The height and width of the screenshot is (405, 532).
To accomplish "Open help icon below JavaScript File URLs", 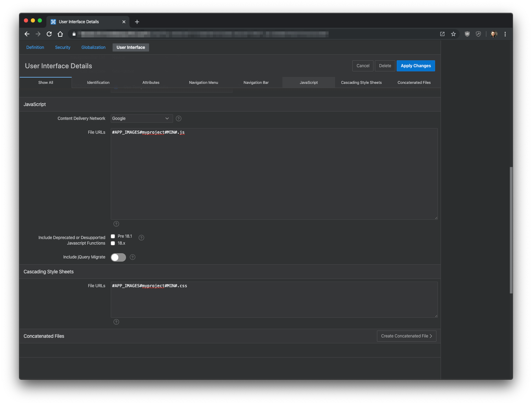I will 116,224.
